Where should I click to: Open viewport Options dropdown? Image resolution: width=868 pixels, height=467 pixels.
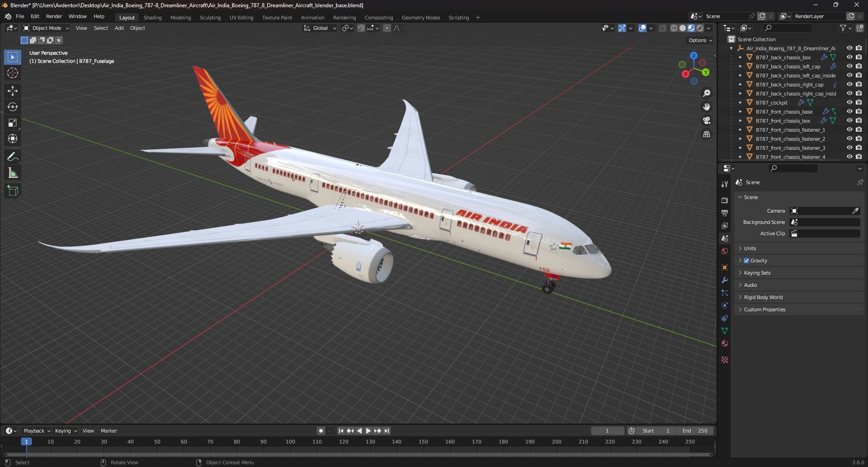pos(700,40)
